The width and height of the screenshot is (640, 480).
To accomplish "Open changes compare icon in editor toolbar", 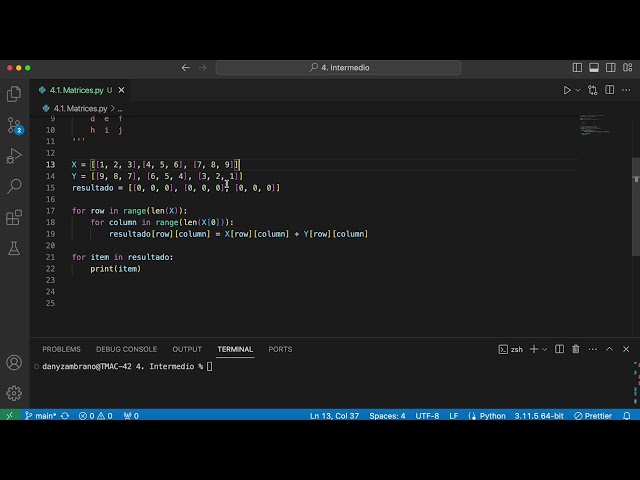I will [x=592, y=90].
